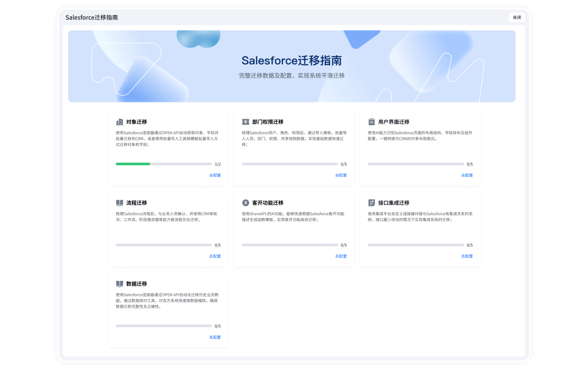Open 数据迁移 configuration via 去配置
588x370 pixels.
tap(214, 337)
